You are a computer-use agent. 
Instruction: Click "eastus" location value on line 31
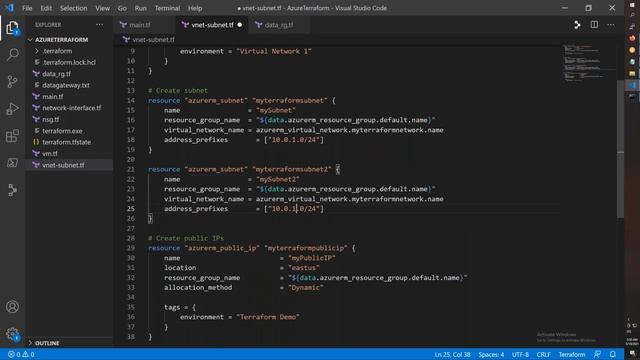(x=304, y=268)
